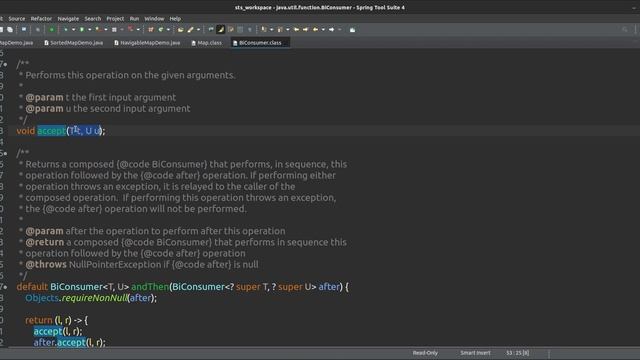640x360 pixels.
Task: Launch the Debug toolbar icon
Action: coord(66,29)
